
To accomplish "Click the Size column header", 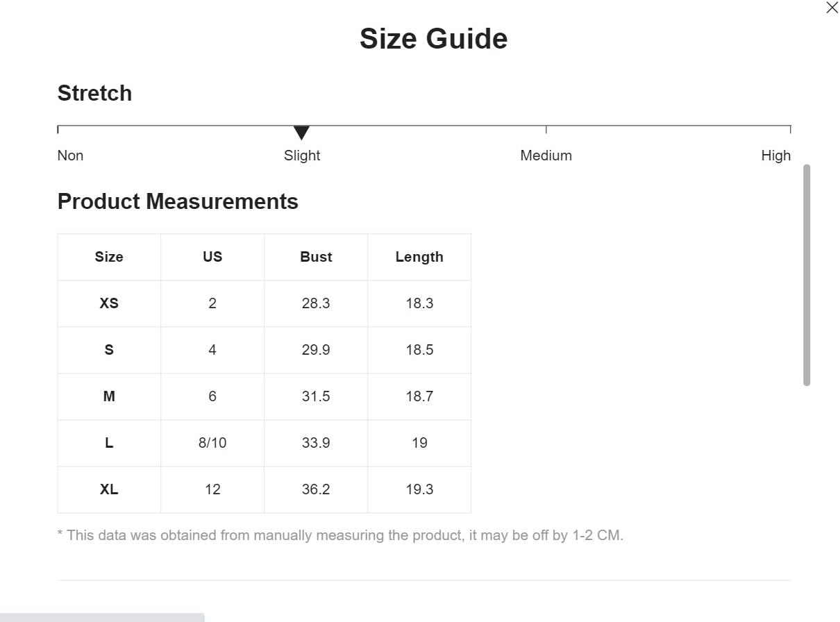I will point(109,257).
